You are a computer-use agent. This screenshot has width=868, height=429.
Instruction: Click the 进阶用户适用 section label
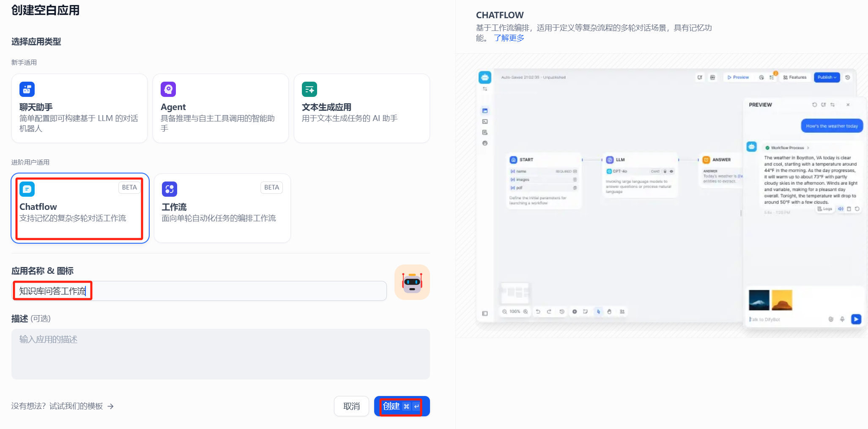click(30, 162)
